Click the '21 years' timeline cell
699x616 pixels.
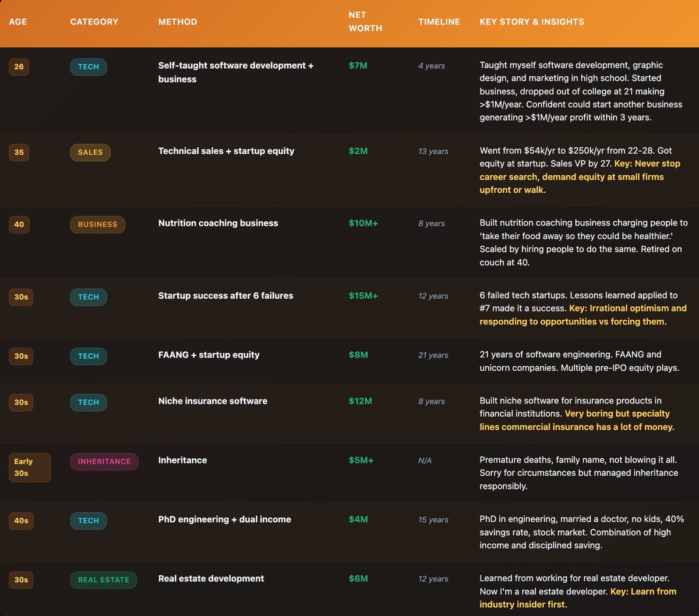433,355
